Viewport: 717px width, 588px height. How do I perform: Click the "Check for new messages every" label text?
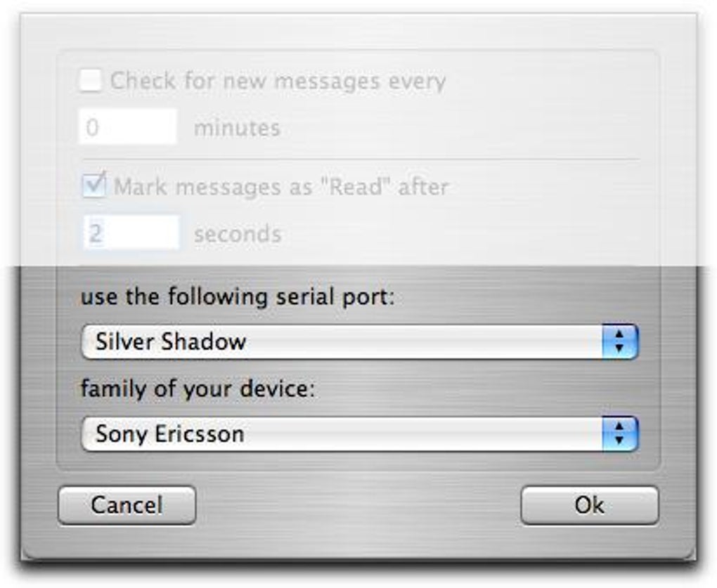click(278, 81)
